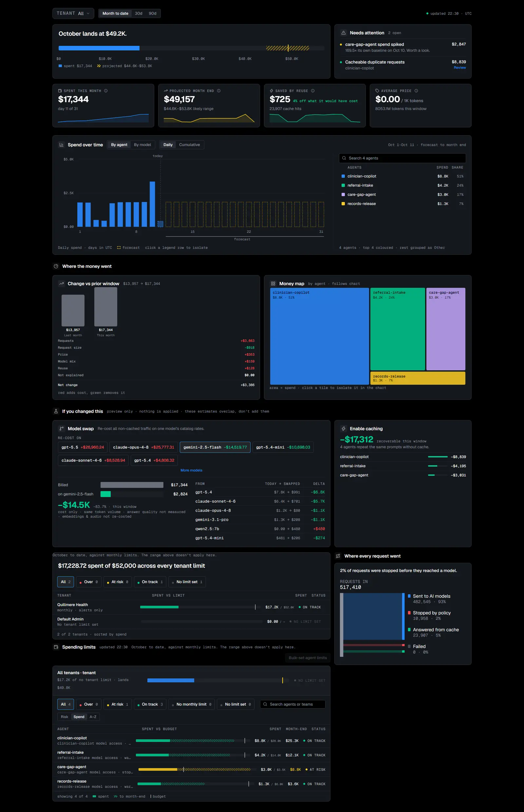
Task: Toggle chart grouping to By agent
Action: pyautogui.click(x=119, y=145)
